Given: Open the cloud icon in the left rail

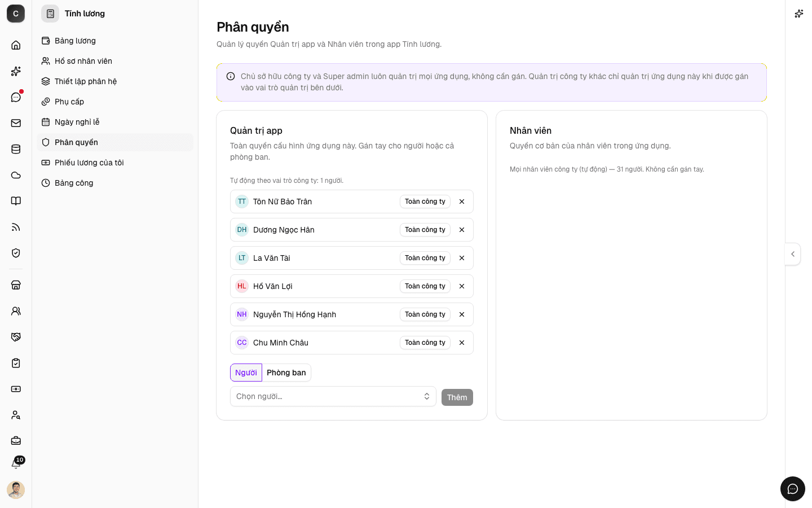Looking at the screenshot, I should [x=16, y=175].
